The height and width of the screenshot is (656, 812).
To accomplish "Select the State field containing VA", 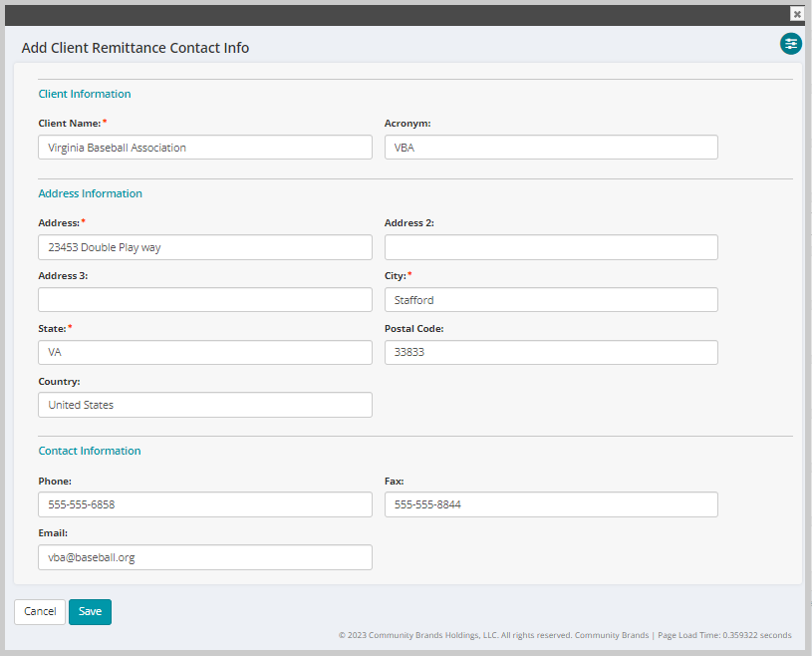I will 204,352.
